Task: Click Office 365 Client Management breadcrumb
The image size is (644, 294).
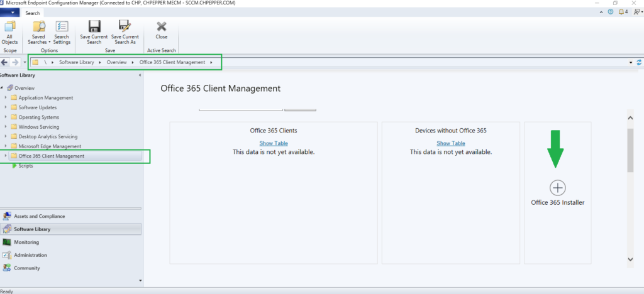Action: pyautogui.click(x=172, y=62)
